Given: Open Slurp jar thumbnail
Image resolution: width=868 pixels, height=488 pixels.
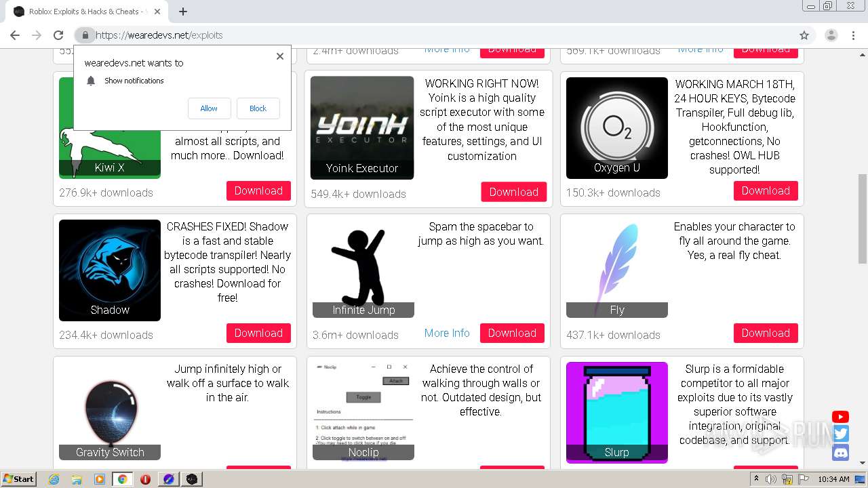Looking at the screenshot, I should click(617, 412).
